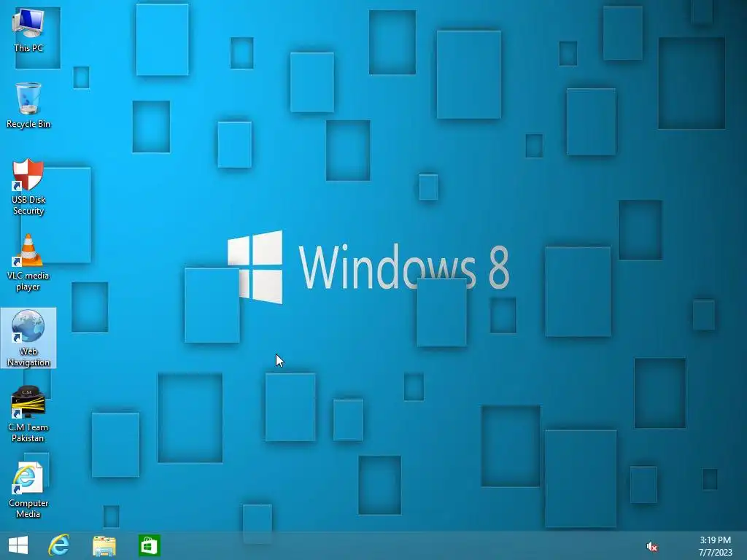Click the muted volume tray icon
Image resolution: width=747 pixels, height=560 pixels.
[651, 547]
